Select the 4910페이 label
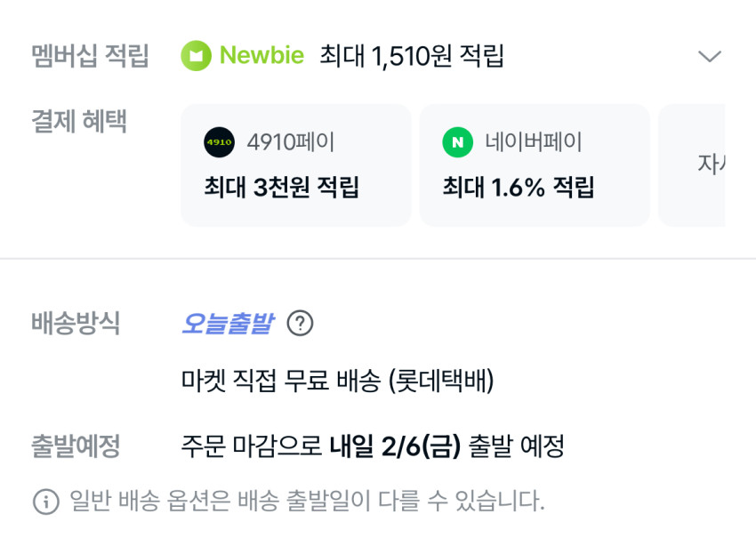756x546 pixels. (290, 142)
